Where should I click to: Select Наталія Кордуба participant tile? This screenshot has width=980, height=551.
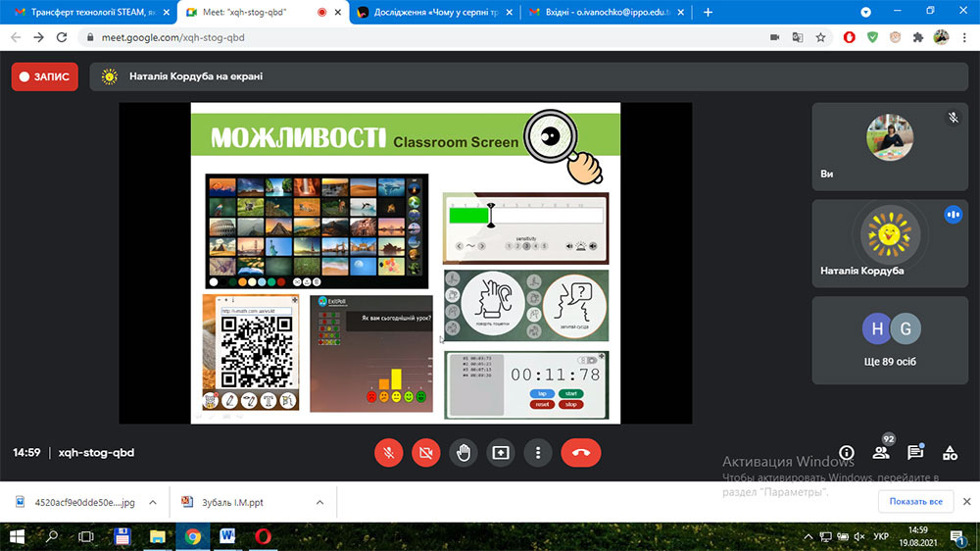[x=890, y=244]
